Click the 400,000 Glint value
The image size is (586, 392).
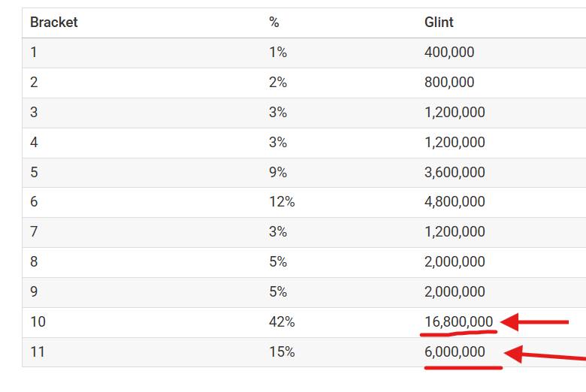coord(449,53)
